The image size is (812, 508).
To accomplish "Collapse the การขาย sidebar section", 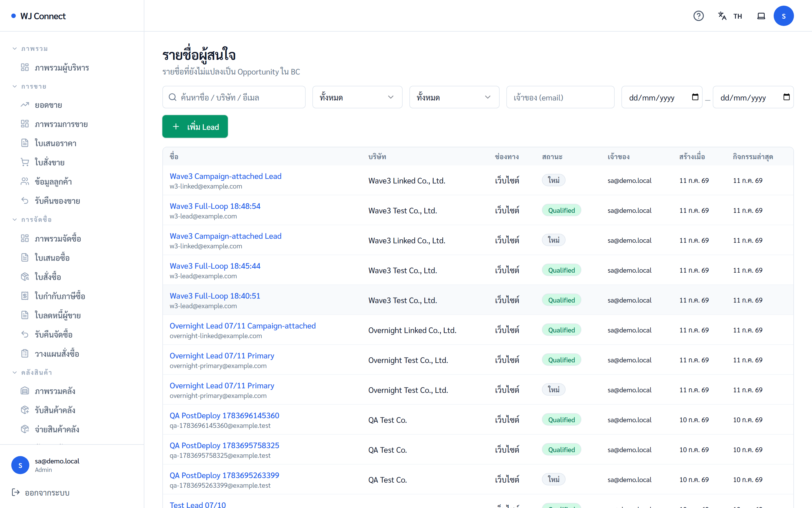I will coord(29,86).
